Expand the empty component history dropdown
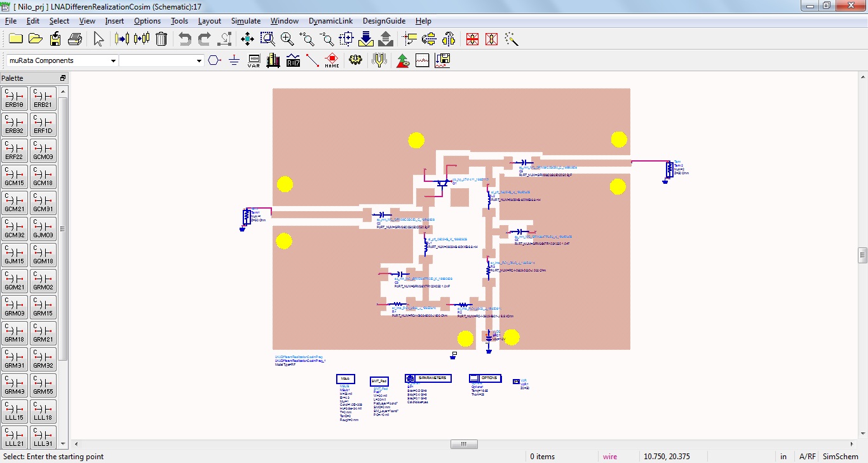The height and width of the screenshot is (463, 868). click(199, 60)
